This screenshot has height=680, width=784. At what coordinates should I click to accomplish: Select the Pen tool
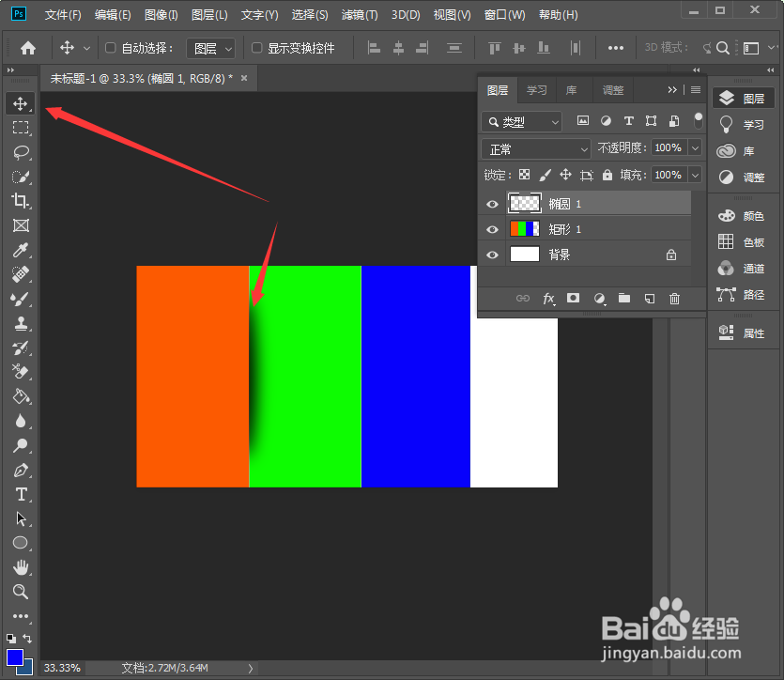click(20, 470)
